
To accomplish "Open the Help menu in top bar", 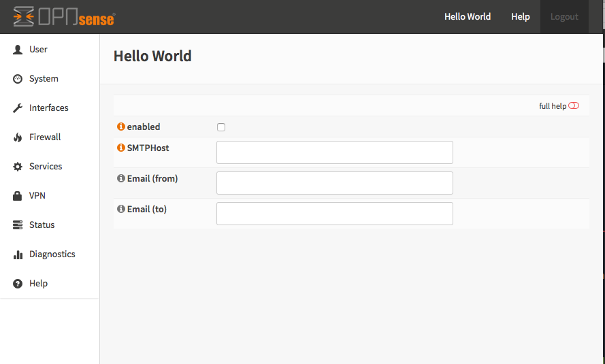I will pyautogui.click(x=521, y=17).
